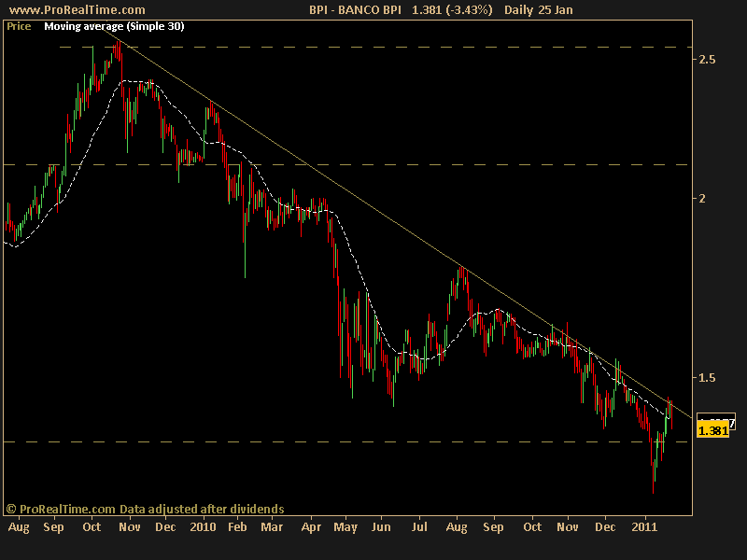Viewport: 747px width, 560px height.
Task: Select the Price label in chart legend
Action: coord(19,26)
